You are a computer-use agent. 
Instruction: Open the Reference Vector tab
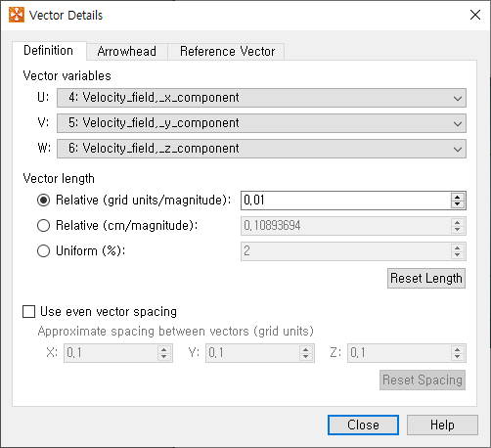pyautogui.click(x=227, y=52)
